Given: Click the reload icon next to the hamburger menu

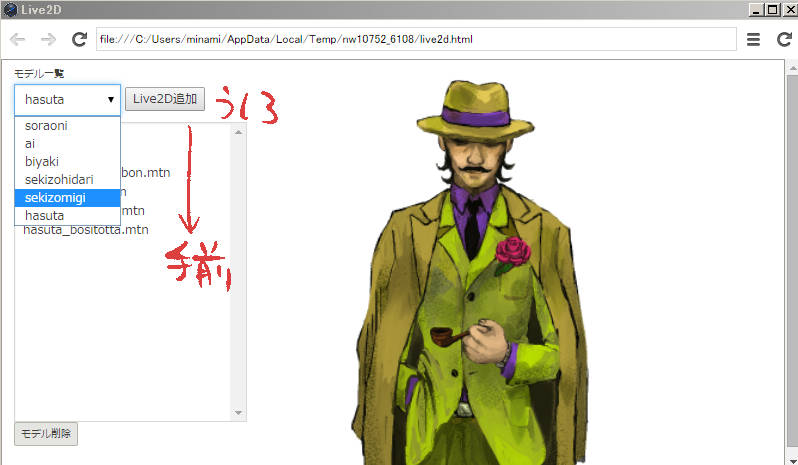Looking at the screenshot, I should pyautogui.click(x=784, y=39).
